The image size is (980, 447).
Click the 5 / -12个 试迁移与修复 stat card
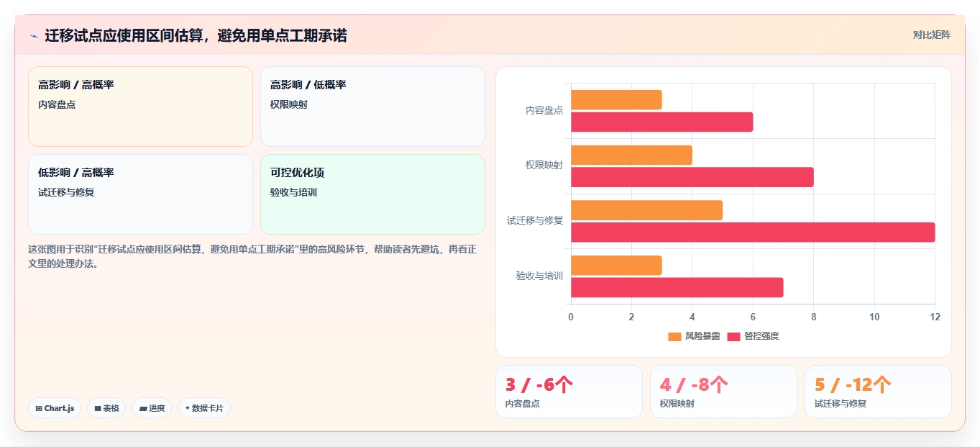(878, 392)
